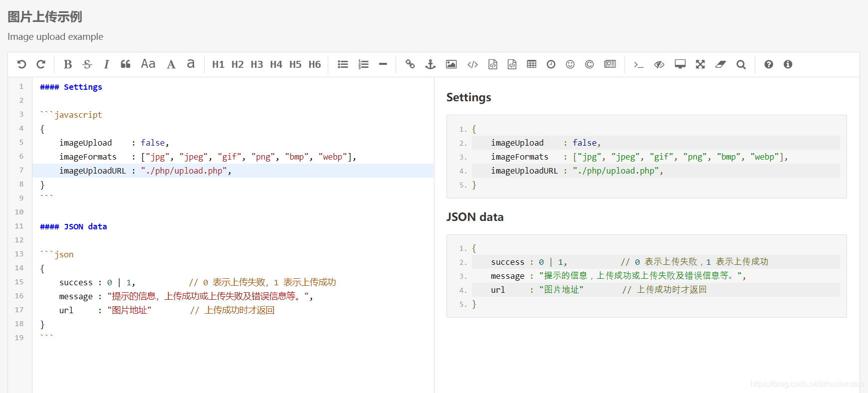
Task: Insert a page break
Action: point(610,64)
